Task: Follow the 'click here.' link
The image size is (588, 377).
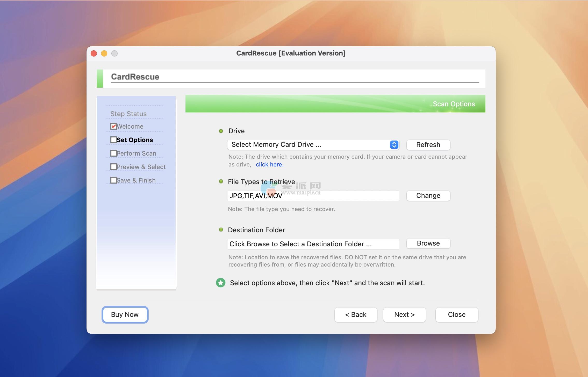Action: (270, 164)
